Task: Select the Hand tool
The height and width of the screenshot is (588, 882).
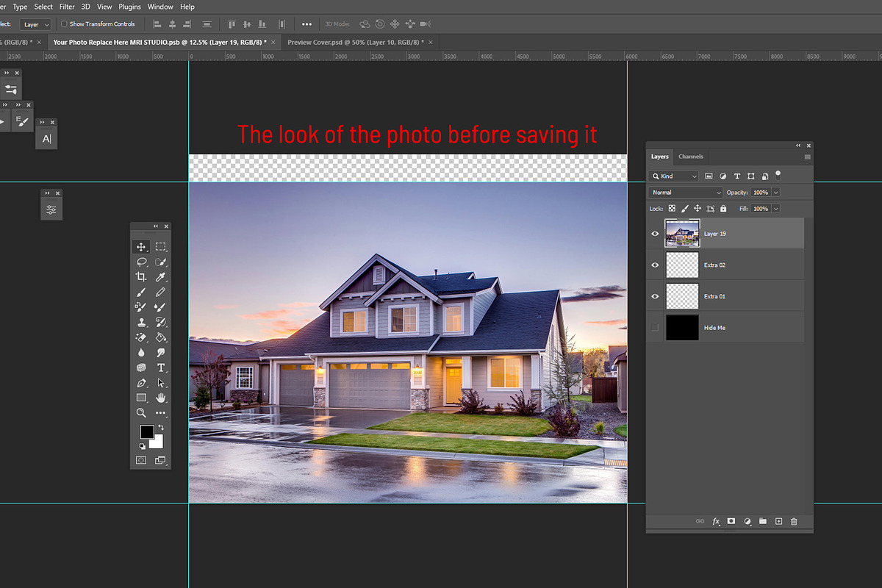Action: pyautogui.click(x=161, y=398)
